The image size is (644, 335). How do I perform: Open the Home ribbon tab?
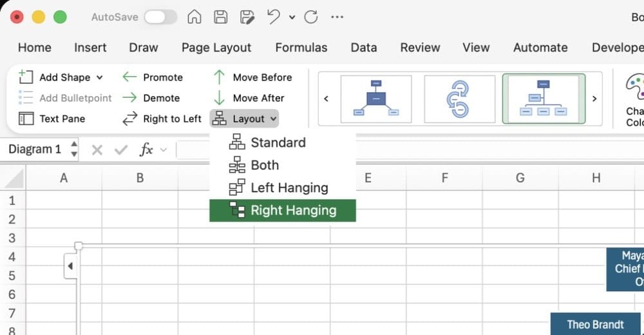(35, 47)
